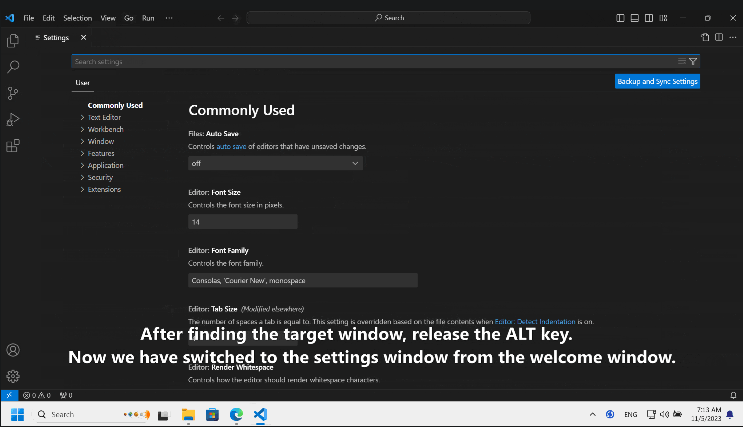743x427 pixels.
Task: Toggle the primary side bar layout icon
Action: pyautogui.click(x=620, y=18)
